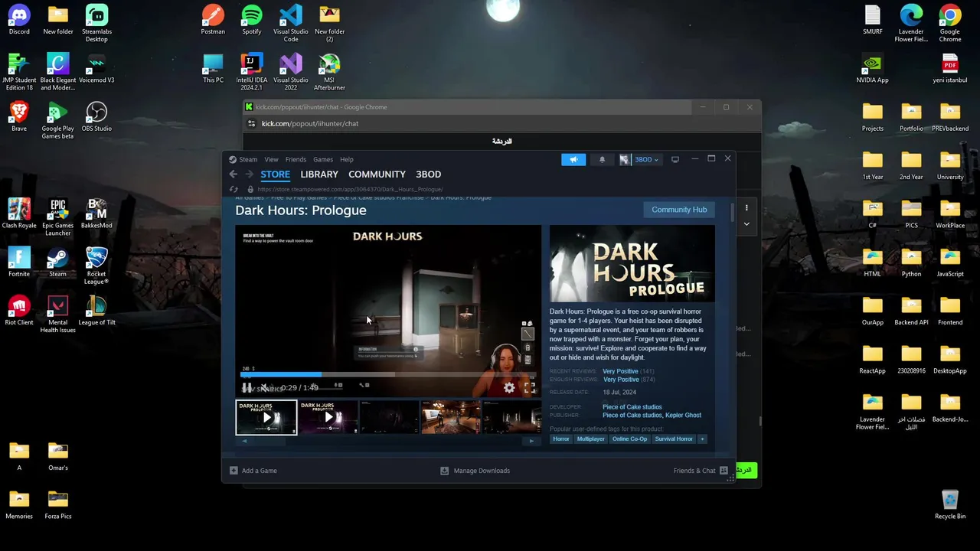The height and width of the screenshot is (551, 980).
Task: Pause the Dark Hours trailer video
Action: [x=247, y=388]
